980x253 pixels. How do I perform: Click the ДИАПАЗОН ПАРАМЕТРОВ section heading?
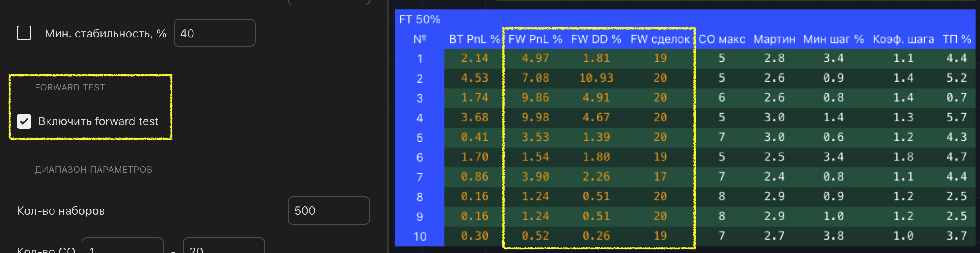pyautogui.click(x=94, y=170)
